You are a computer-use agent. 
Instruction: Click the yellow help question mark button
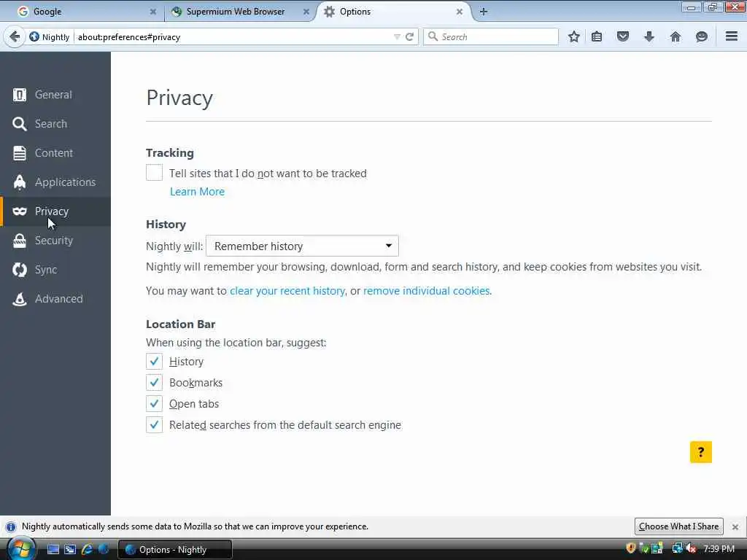701,452
